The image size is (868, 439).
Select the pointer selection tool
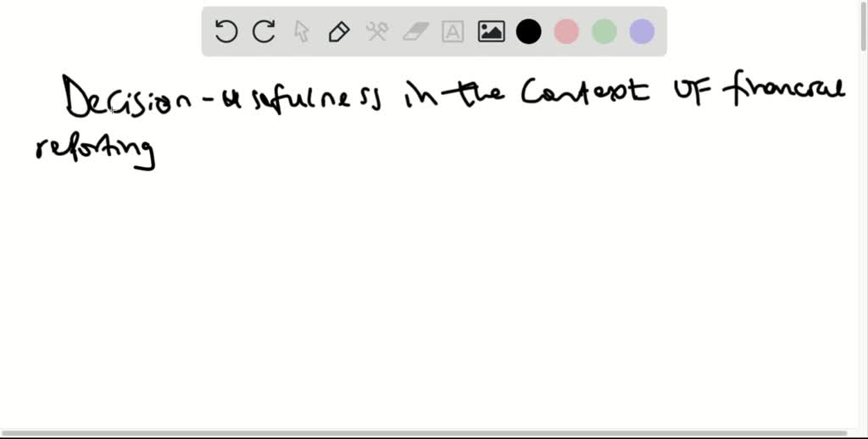tap(301, 31)
